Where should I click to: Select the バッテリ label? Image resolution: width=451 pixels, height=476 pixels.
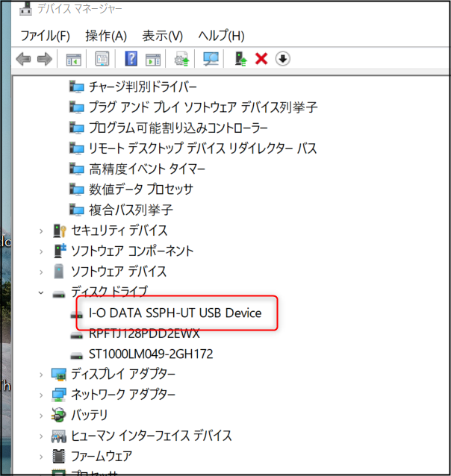click(90, 415)
